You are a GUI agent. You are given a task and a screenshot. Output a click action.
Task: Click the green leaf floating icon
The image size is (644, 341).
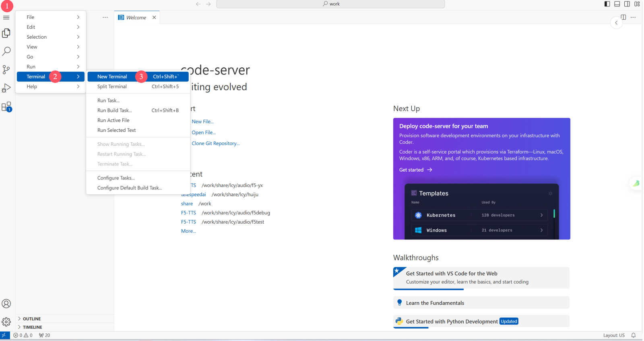[636, 183]
